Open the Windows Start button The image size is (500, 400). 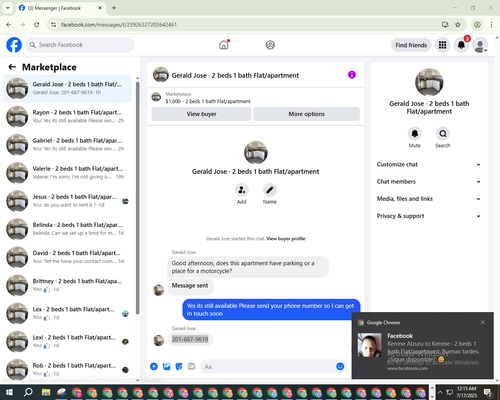(9, 392)
